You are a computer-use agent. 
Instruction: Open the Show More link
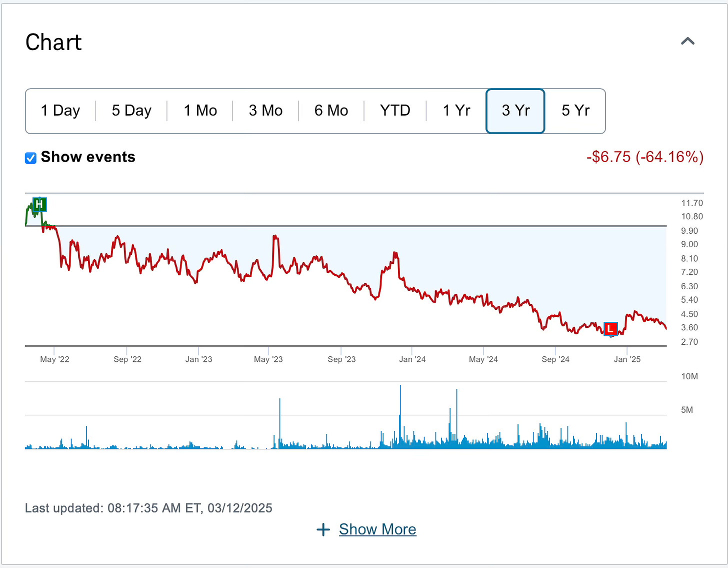[x=377, y=529]
